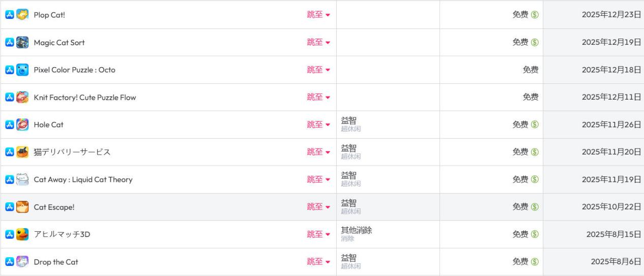Click App Store badge beside Cat Escape!
644x276 pixels.
pos(9,207)
